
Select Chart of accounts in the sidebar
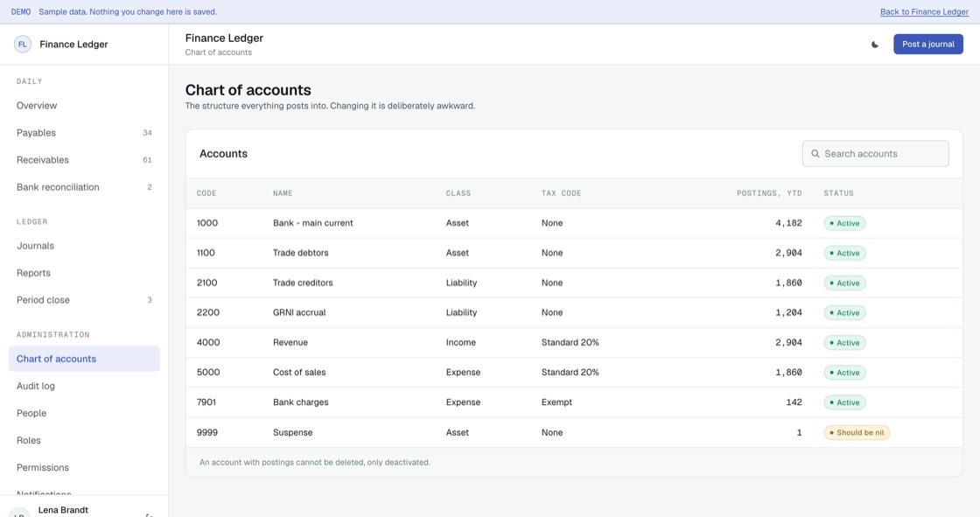(x=84, y=359)
